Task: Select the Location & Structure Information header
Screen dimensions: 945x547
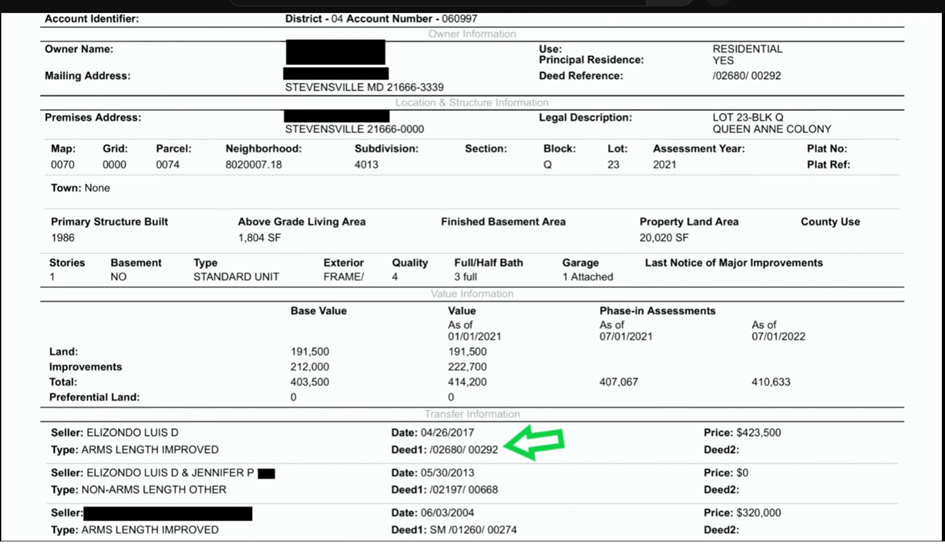Action: coord(472,102)
